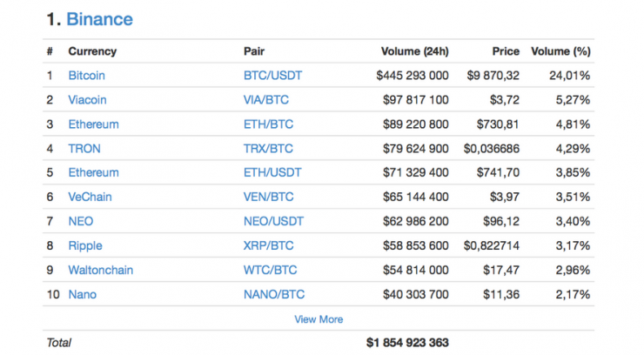Click the Price column header
The height and width of the screenshot is (355, 644).
click(x=506, y=51)
